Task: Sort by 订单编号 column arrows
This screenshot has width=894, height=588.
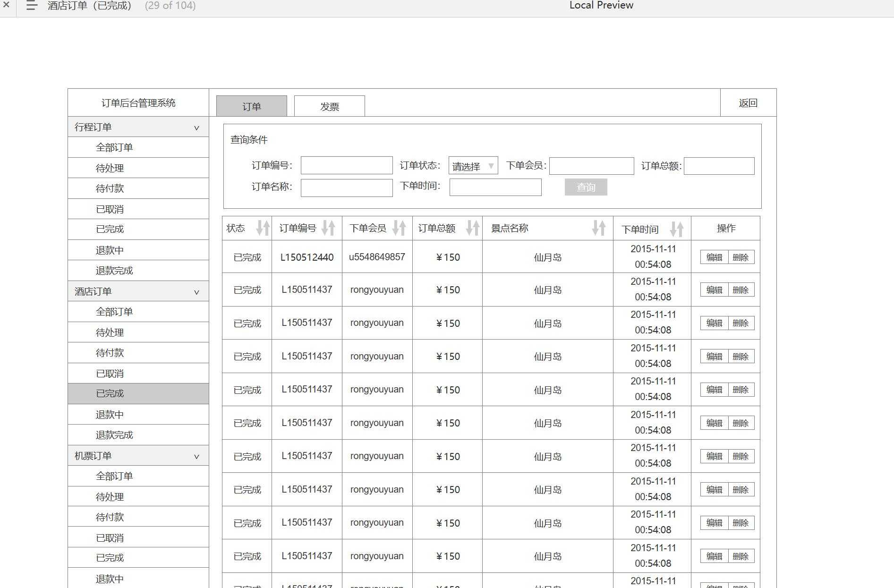Action: [328, 228]
